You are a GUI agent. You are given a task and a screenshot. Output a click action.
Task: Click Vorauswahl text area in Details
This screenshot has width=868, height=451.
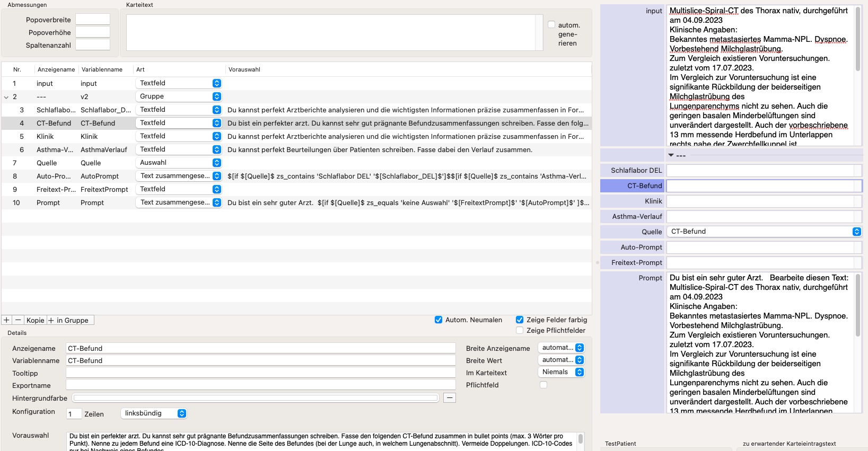[322, 441]
